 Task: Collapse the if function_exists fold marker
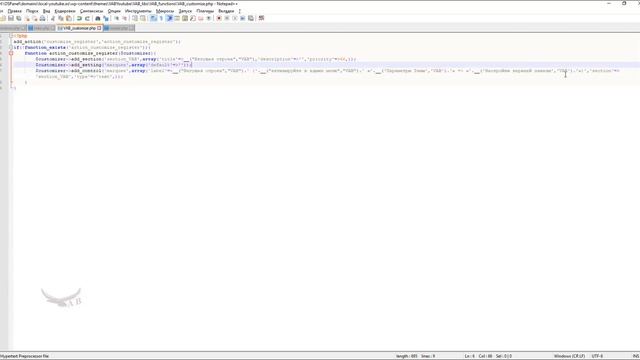pos(11,47)
